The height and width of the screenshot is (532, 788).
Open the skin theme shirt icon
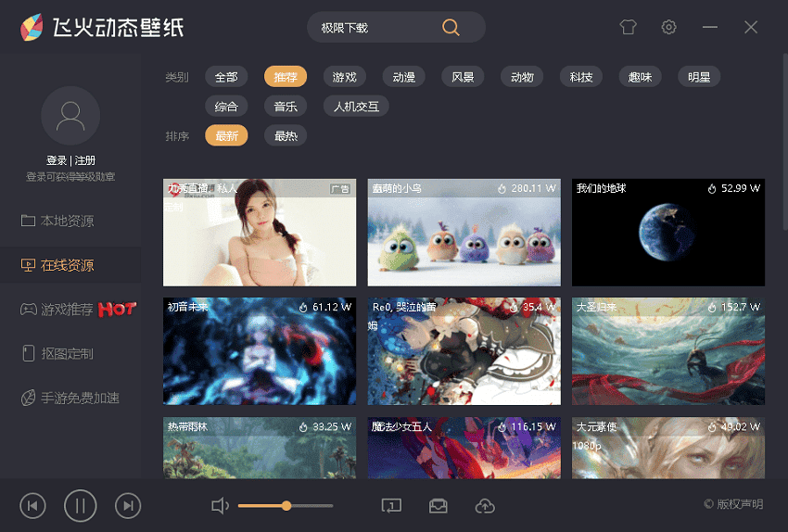pyautogui.click(x=628, y=27)
